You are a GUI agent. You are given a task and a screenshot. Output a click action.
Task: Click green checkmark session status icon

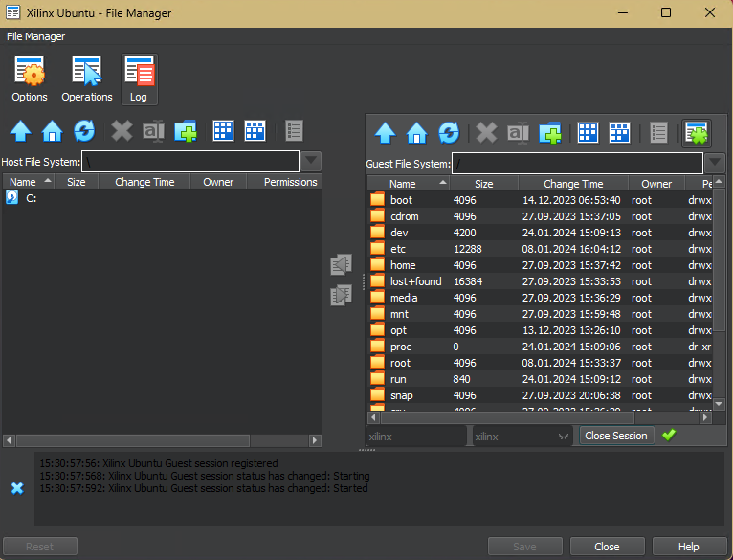click(x=669, y=436)
